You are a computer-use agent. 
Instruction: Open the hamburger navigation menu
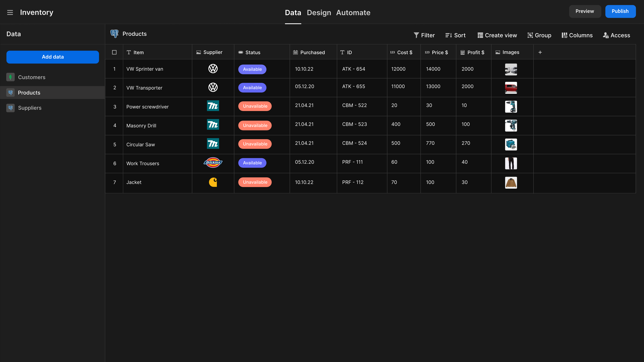(10, 12)
